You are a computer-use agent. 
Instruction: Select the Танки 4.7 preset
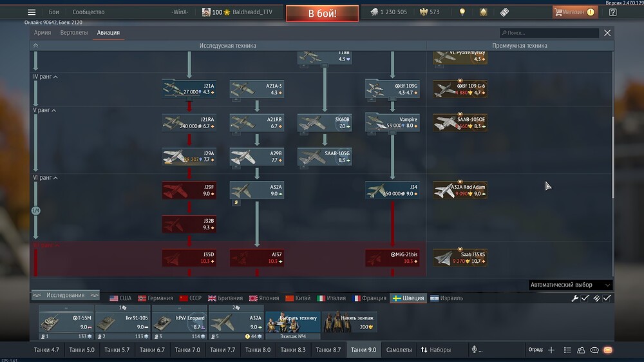46,350
